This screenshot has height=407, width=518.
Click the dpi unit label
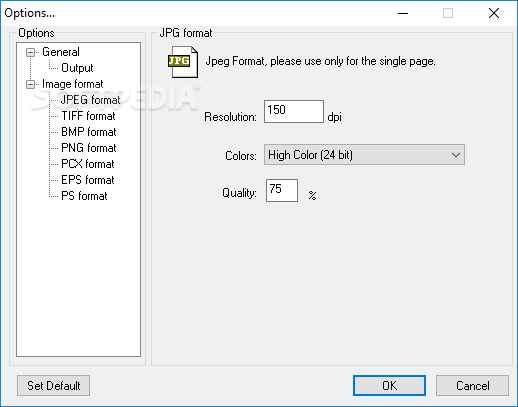click(334, 117)
